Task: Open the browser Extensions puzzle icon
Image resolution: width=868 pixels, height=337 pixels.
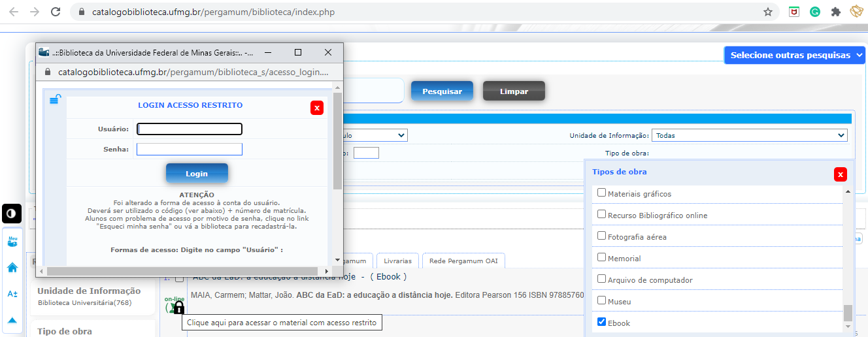Action: coord(835,12)
